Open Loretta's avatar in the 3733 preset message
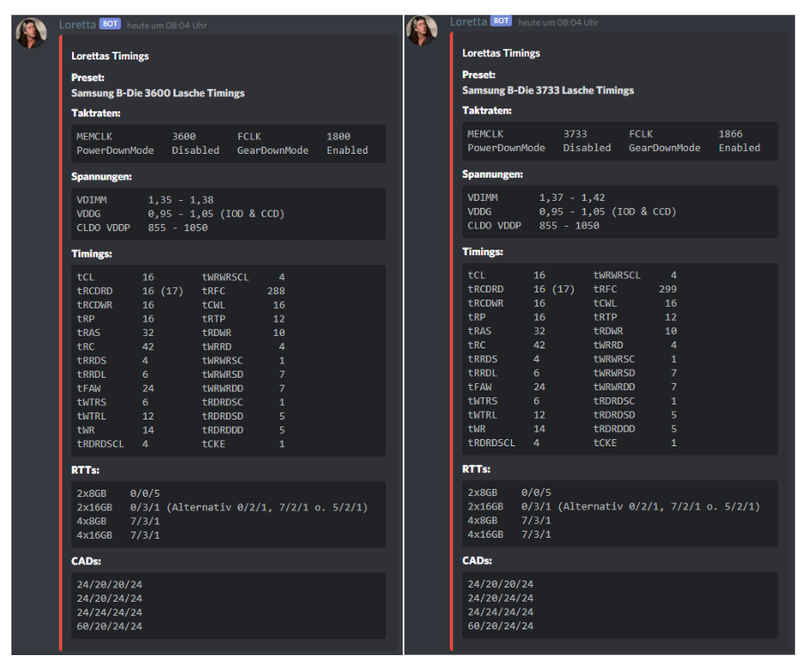The height and width of the screenshot is (672, 809). pos(422,30)
